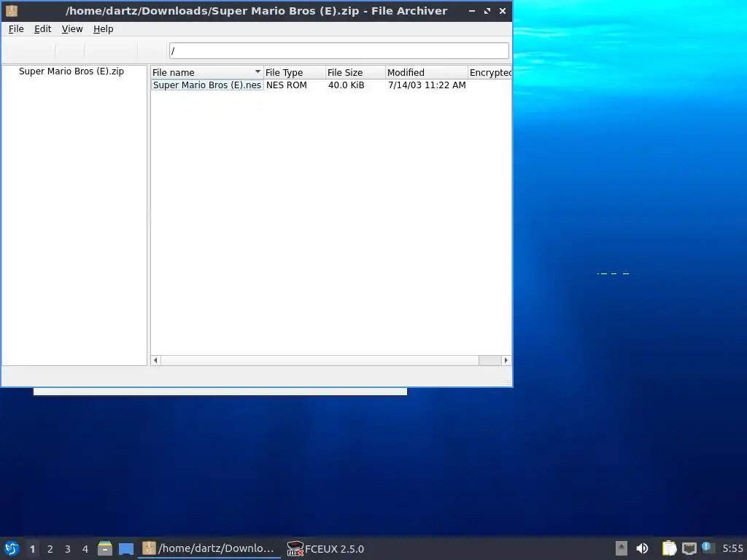Open the Help menu

103,29
